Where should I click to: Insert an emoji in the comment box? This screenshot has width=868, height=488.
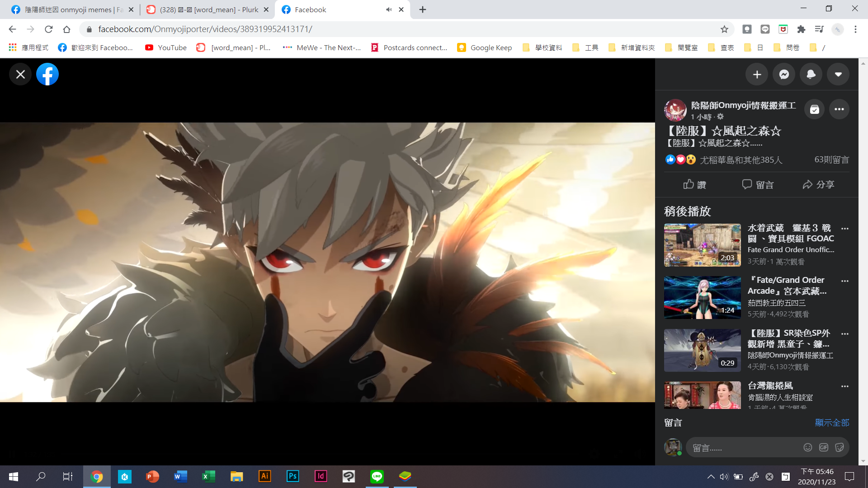[808, 447]
